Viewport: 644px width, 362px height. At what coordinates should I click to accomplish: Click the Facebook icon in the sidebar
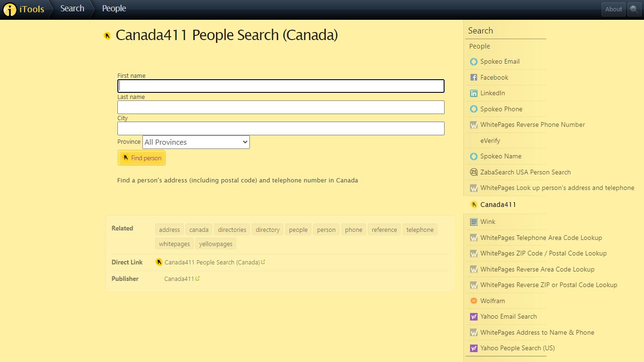[474, 77]
